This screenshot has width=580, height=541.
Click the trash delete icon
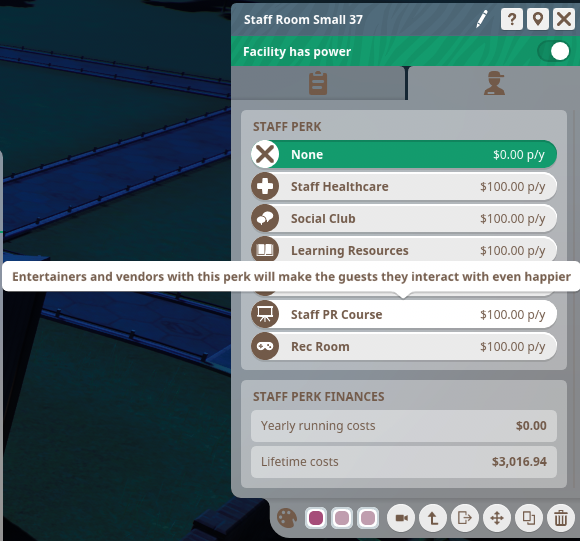pos(561,518)
